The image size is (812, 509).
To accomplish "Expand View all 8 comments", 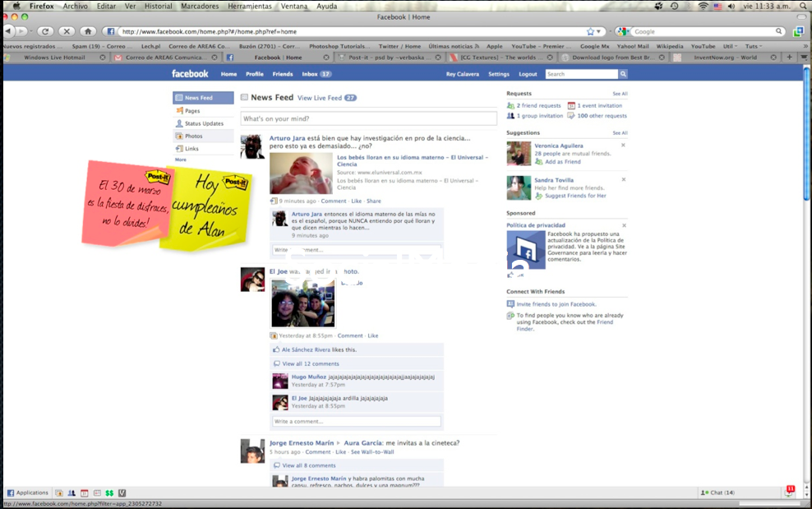I will pos(309,465).
